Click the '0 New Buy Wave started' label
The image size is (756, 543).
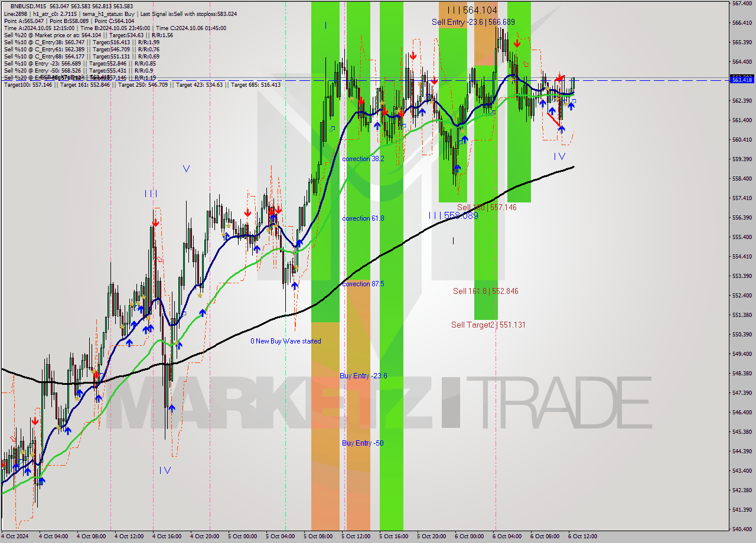(x=286, y=341)
